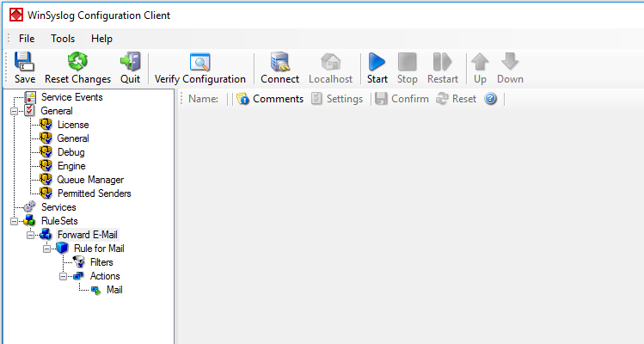The image size is (644, 344).
Task: Open the Tools menu
Action: click(x=63, y=39)
